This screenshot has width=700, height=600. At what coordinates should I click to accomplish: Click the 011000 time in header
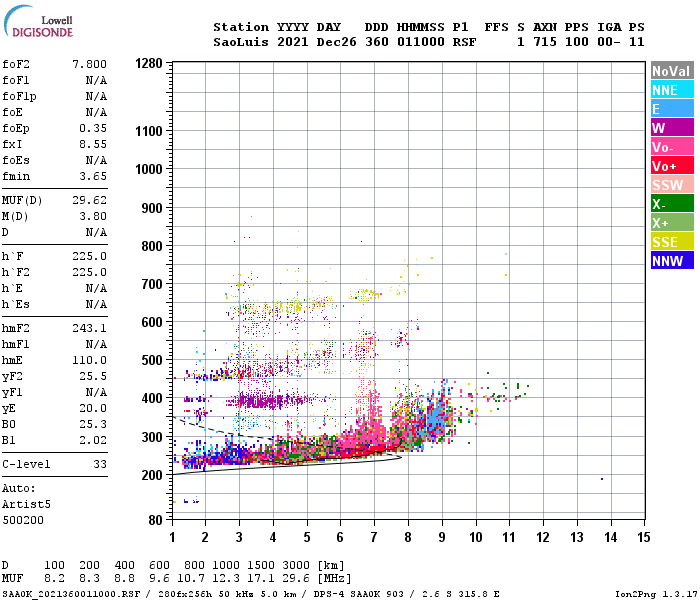coord(421,42)
